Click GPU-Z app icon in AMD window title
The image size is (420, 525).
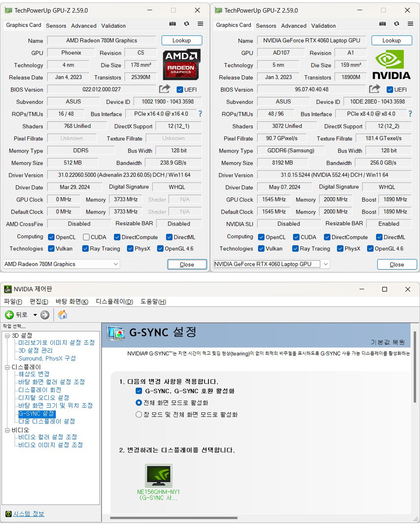point(8,10)
